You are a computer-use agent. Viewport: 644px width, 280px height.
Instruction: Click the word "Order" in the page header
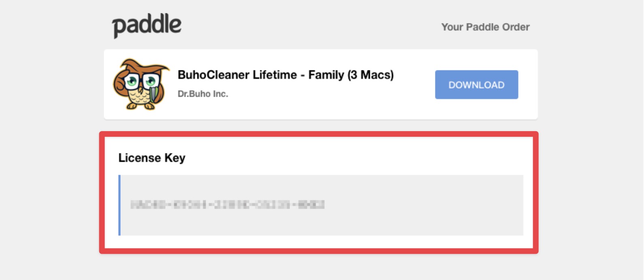point(516,27)
